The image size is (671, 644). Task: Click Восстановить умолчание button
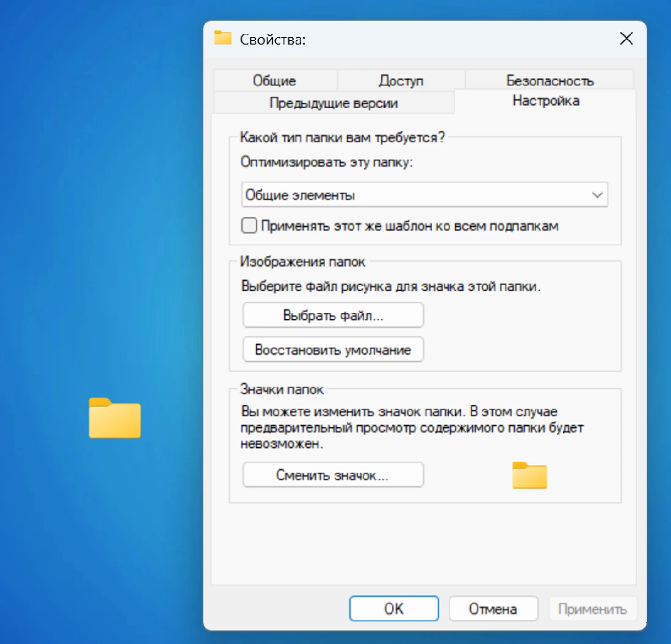pos(333,350)
